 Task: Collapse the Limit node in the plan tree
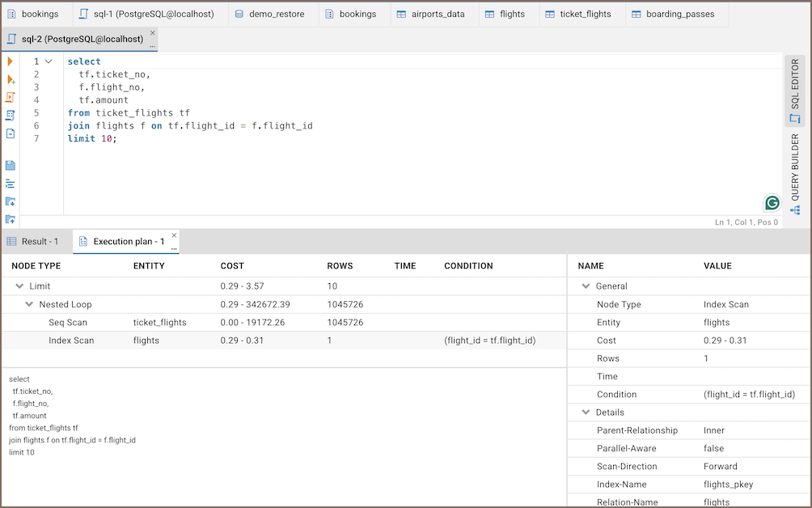[19, 286]
